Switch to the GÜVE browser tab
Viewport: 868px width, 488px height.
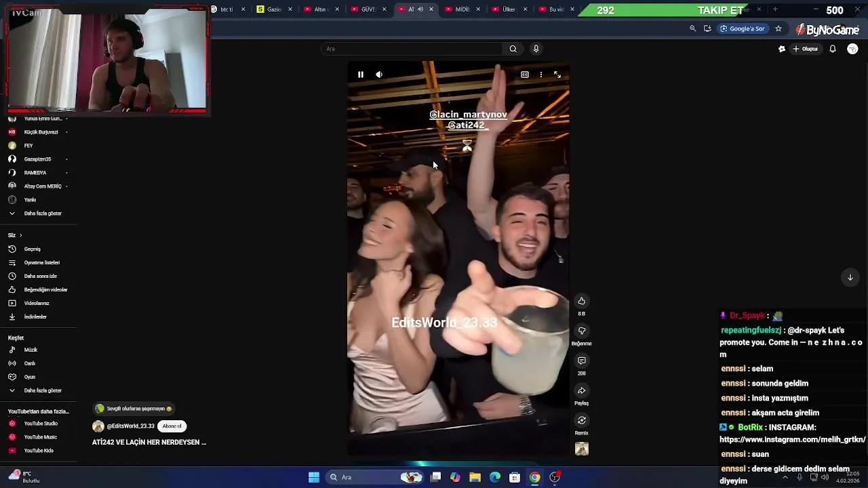pyautogui.click(x=368, y=9)
